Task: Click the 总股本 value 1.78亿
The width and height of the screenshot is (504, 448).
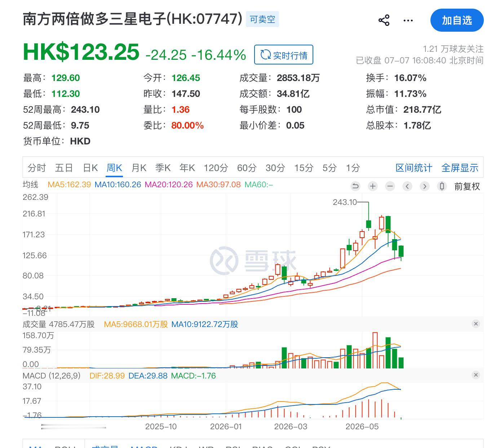Action: tap(417, 125)
